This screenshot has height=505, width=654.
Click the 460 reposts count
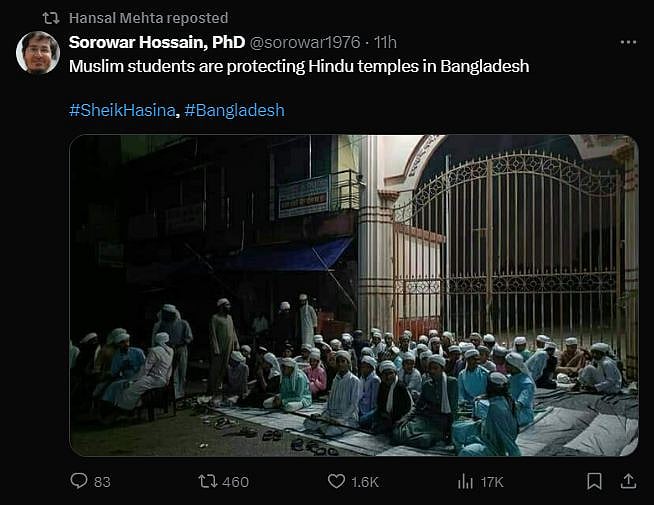(x=236, y=482)
